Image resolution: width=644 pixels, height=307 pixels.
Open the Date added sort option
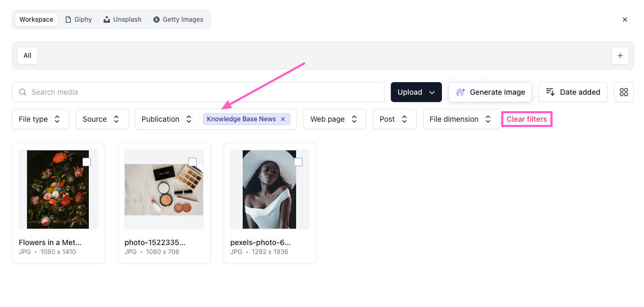[573, 92]
